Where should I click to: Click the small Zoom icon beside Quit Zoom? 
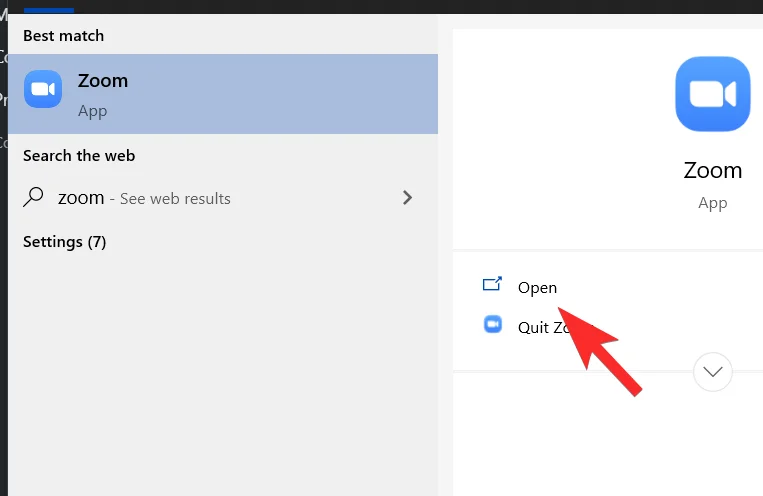492,324
